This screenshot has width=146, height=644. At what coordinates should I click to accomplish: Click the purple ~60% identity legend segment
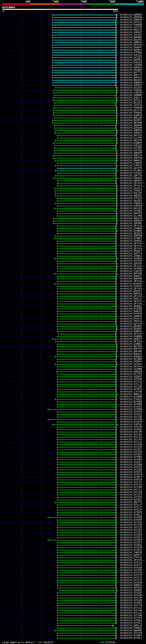pyautogui.click(x=73, y=4)
